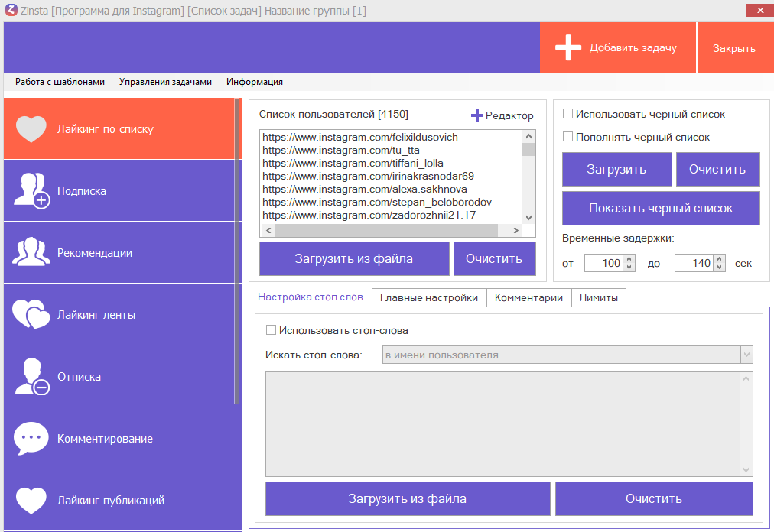Open the Подписка task label
774x532 pixels.
[81, 191]
